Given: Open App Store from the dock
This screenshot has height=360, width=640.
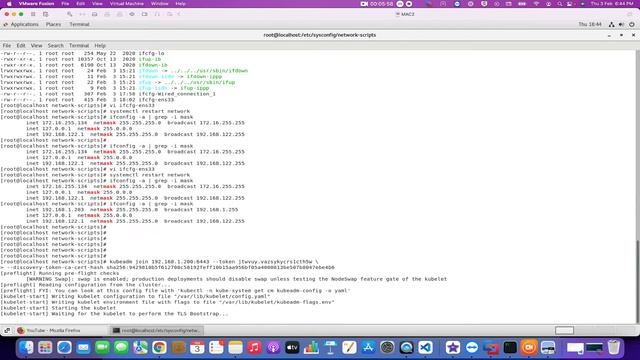Looking at the screenshot, I should [x=368, y=347].
